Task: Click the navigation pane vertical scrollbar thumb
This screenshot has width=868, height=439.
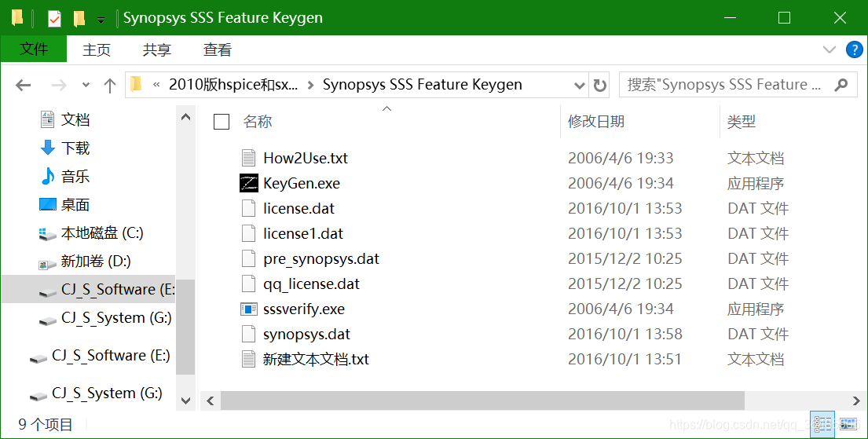Action: coord(185,327)
